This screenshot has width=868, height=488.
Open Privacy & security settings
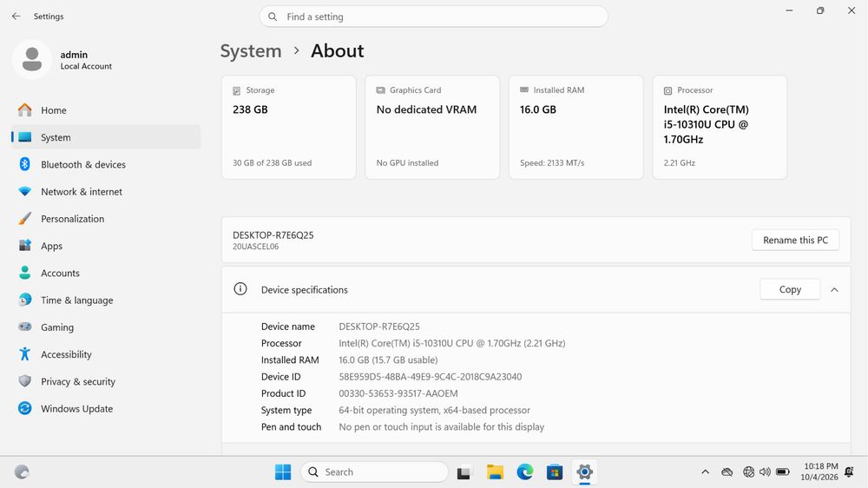(106, 382)
